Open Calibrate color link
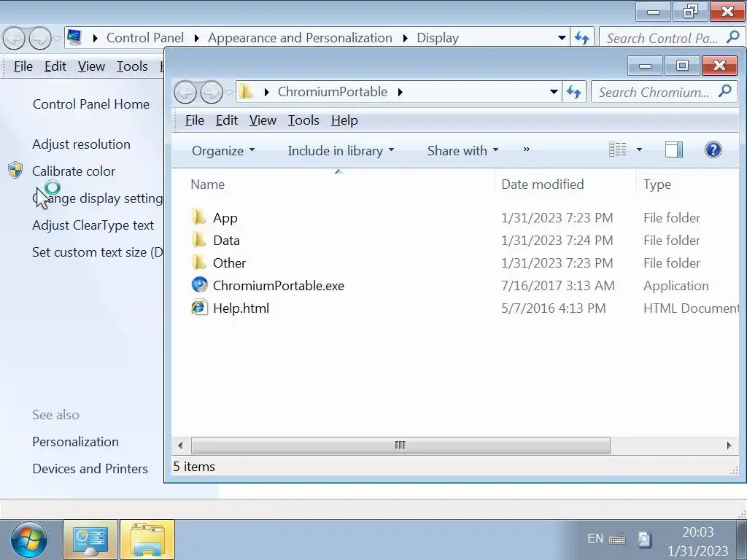 tap(74, 171)
